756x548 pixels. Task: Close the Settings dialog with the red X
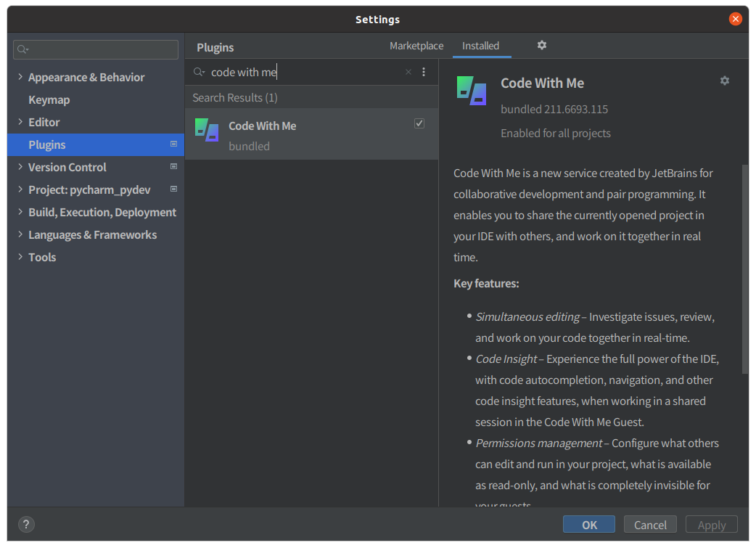pyautogui.click(x=735, y=19)
